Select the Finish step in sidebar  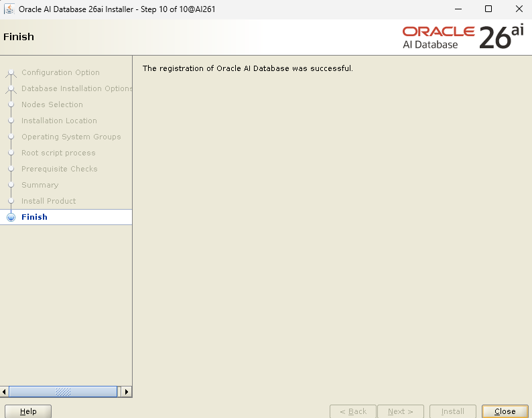click(x=34, y=217)
